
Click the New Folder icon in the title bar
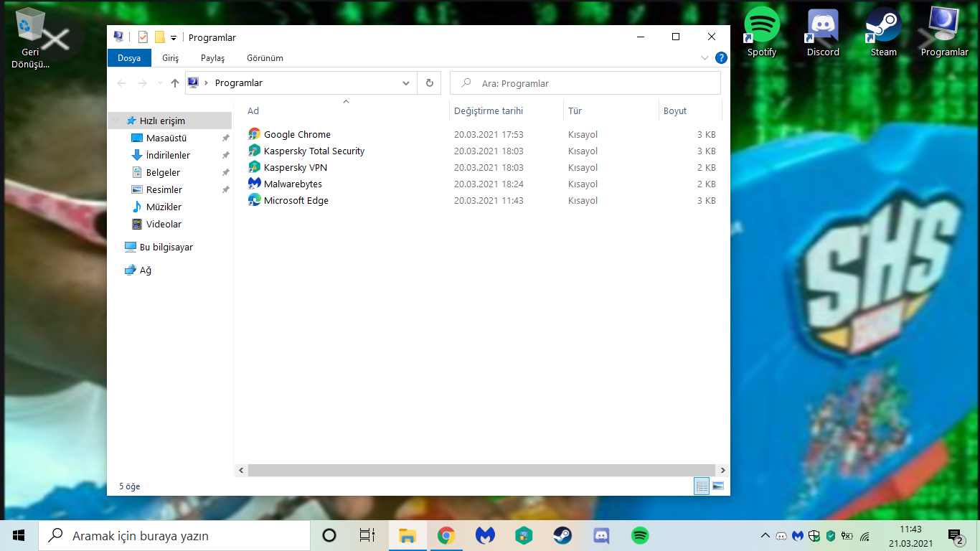click(159, 37)
